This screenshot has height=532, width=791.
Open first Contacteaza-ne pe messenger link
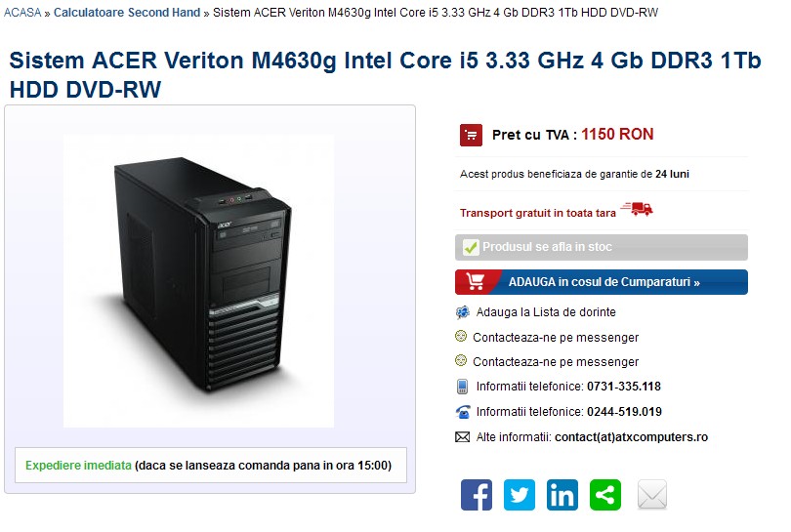click(x=556, y=338)
